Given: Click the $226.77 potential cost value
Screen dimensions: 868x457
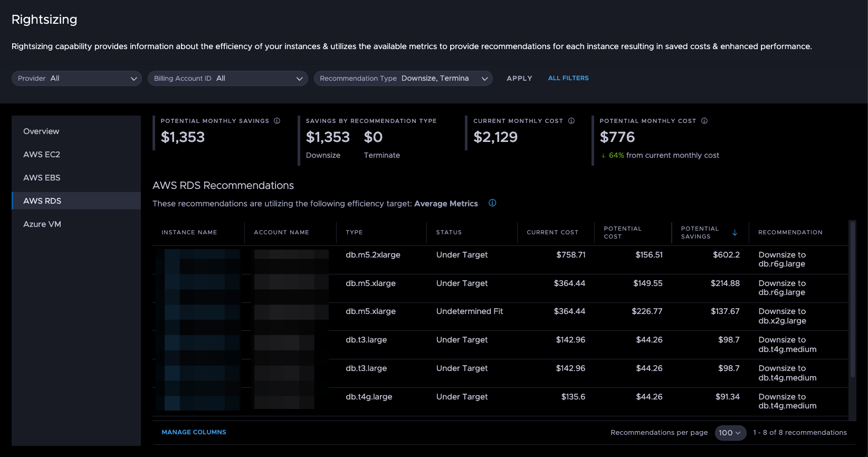Looking at the screenshot, I should [x=647, y=311].
